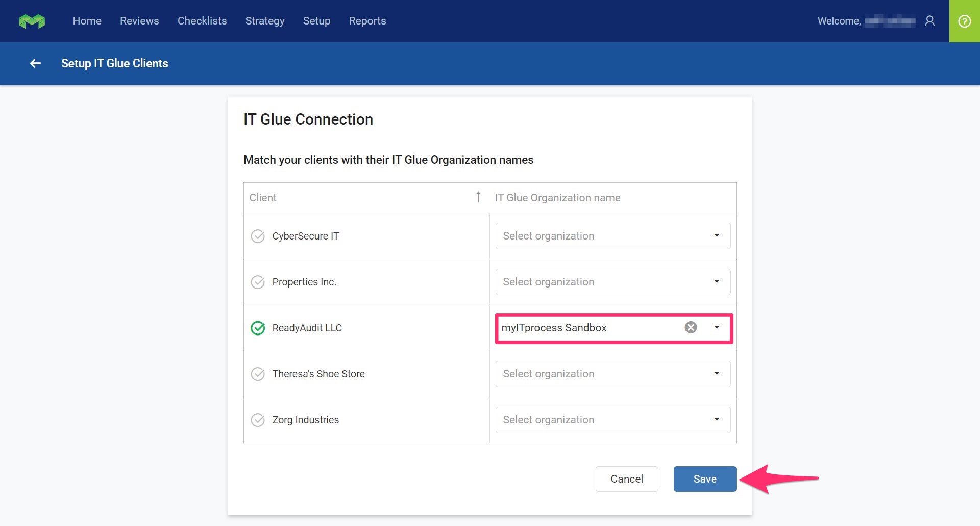
Task: Select organization field for Zorg Industries
Action: point(612,420)
